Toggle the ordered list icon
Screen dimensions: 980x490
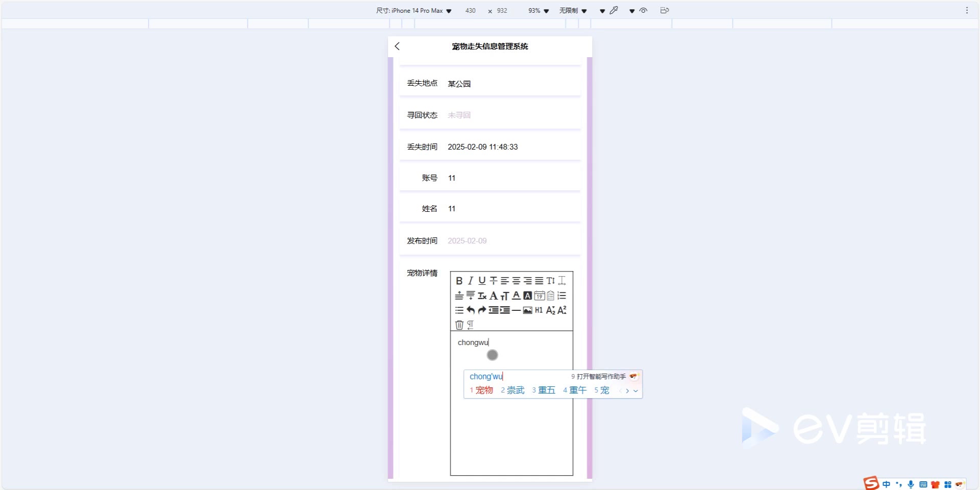point(561,296)
